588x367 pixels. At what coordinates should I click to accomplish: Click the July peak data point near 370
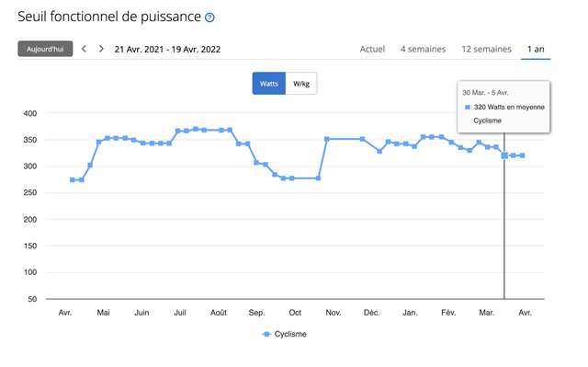[x=196, y=129]
